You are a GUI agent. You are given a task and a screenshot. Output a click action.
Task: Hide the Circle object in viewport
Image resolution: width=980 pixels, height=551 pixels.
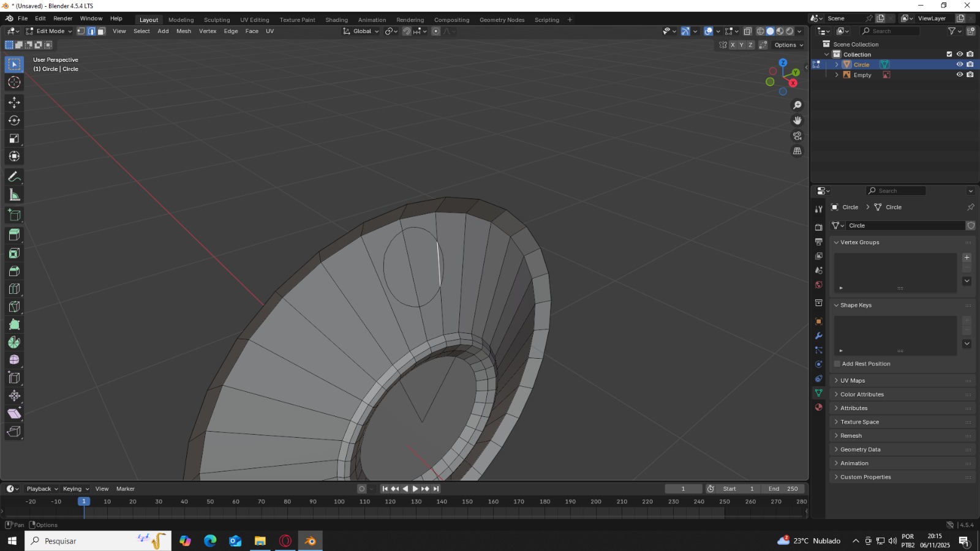pyautogui.click(x=960, y=64)
